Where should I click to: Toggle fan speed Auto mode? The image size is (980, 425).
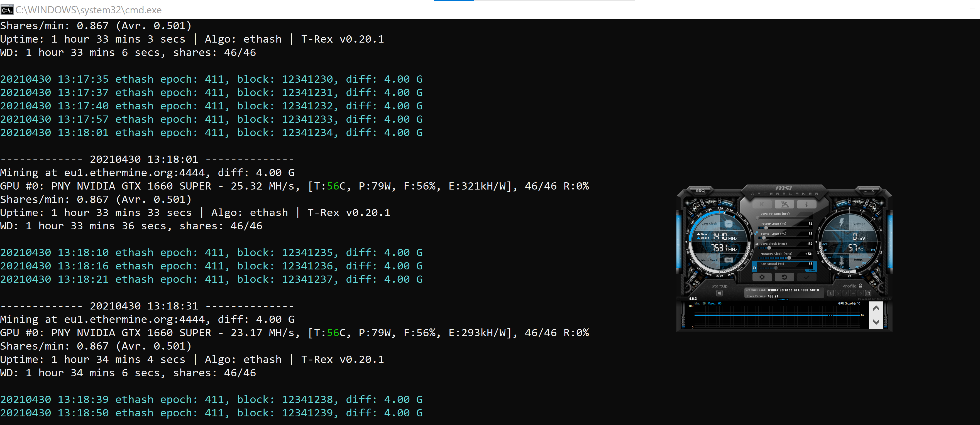point(812,271)
